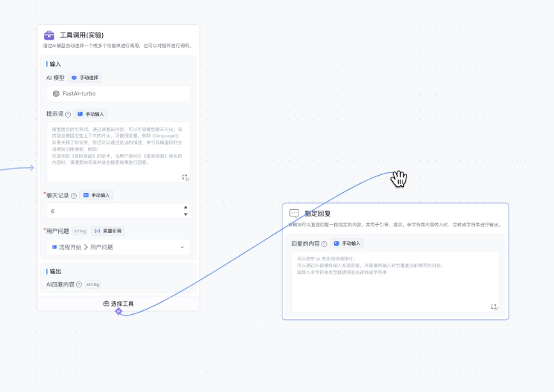Open the 流程开始 > 用户问题 variable dropdown
554x392 pixels.
(x=118, y=247)
